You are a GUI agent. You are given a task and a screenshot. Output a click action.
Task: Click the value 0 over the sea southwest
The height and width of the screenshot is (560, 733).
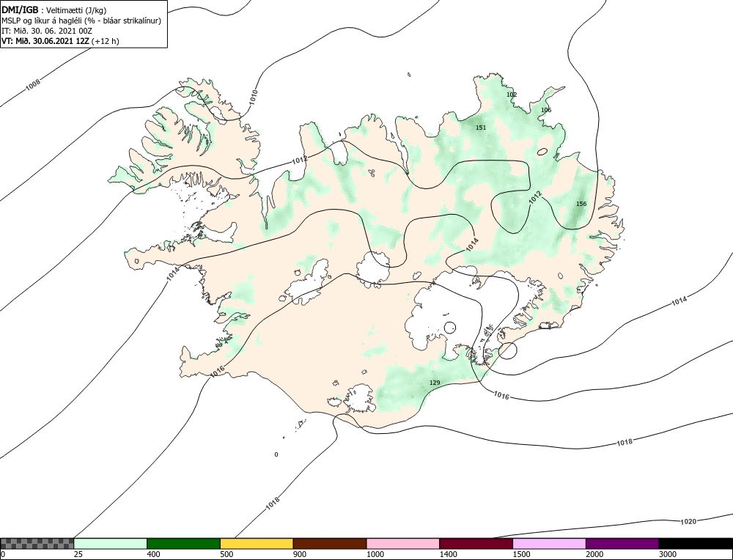click(x=276, y=454)
